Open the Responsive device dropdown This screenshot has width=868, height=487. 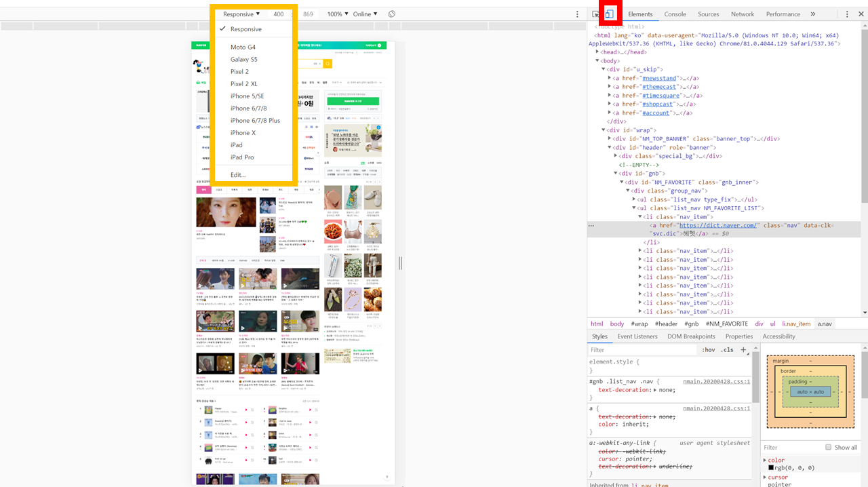pyautogui.click(x=241, y=14)
